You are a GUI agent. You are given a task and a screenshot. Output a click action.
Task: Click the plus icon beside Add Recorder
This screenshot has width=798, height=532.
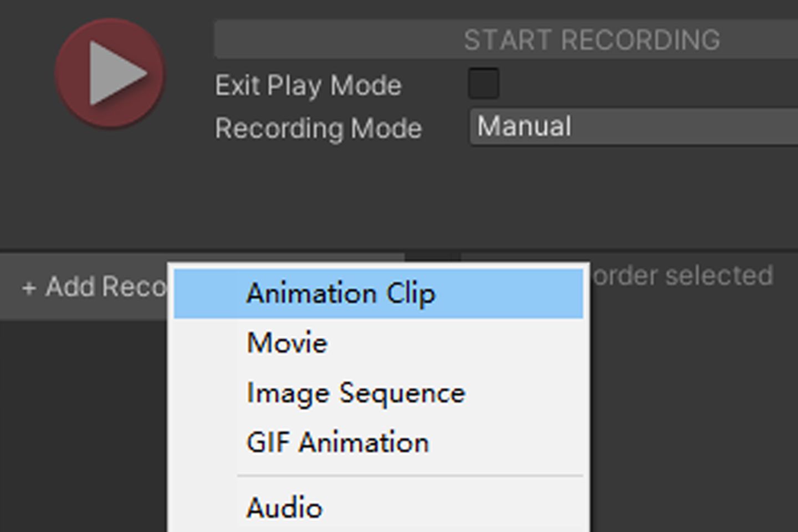click(x=29, y=288)
